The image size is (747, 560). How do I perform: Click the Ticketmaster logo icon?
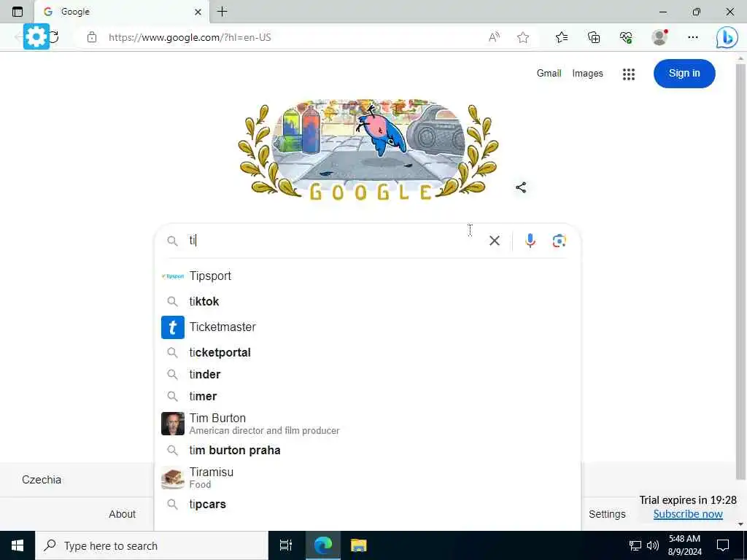coord(172,327)
